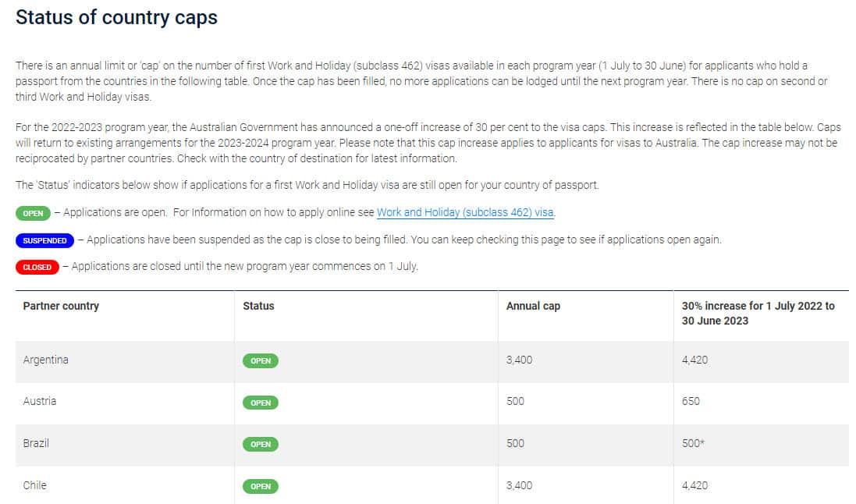Open the Work and Holiday (subclass 462) visa link
The image size is (856, 504).
465,212
